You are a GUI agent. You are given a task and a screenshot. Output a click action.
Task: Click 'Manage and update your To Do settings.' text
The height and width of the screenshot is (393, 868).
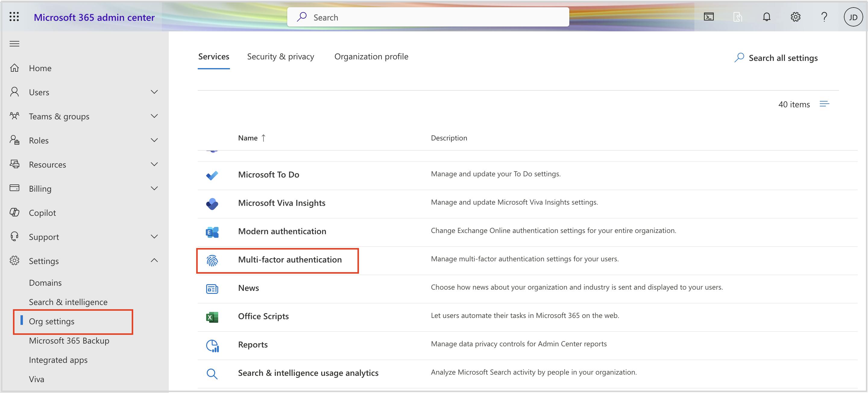point(496,174)
